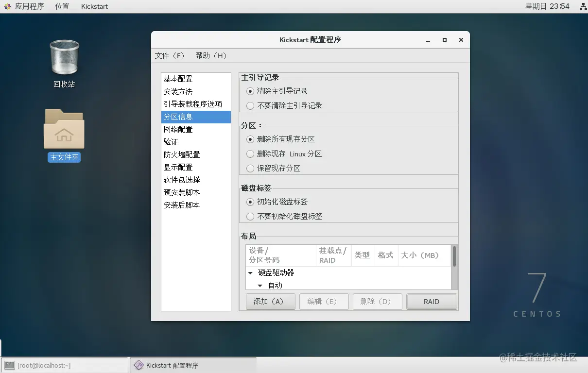Select 删除所有现存分区 radio button
The image size is (588, 373).
point(250,139)
